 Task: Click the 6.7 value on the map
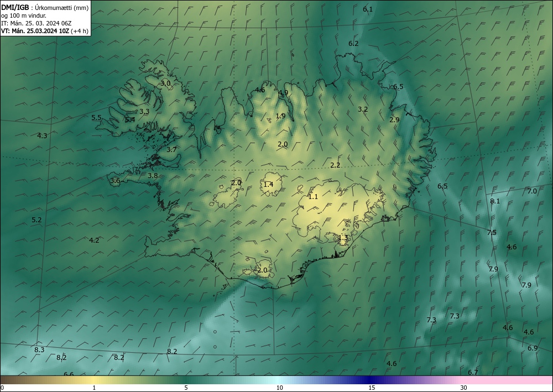pyautogui.click(x=473, y=373)
